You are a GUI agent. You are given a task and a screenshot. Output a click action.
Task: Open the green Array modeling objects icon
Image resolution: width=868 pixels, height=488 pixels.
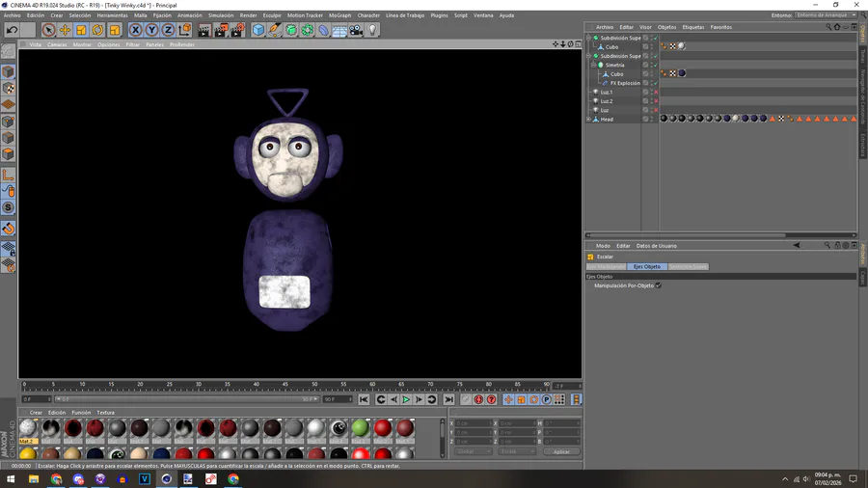click(308, 30)
